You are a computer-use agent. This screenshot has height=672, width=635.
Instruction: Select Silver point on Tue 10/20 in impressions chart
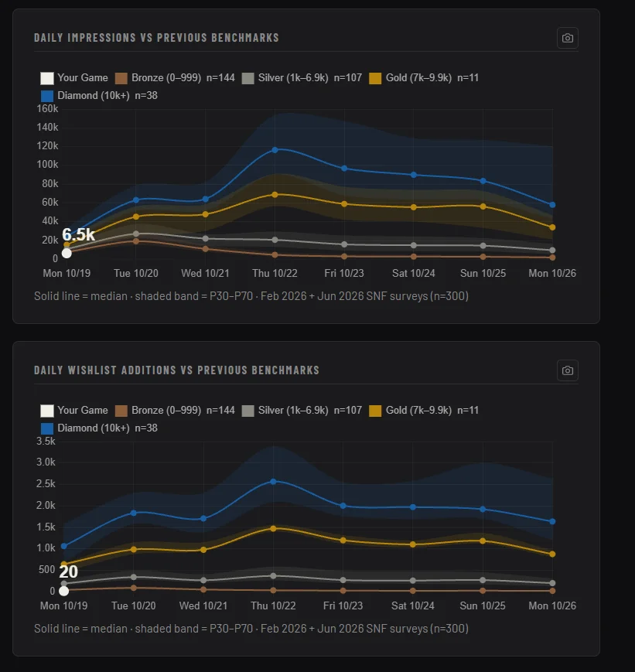[x=136, y=234]
